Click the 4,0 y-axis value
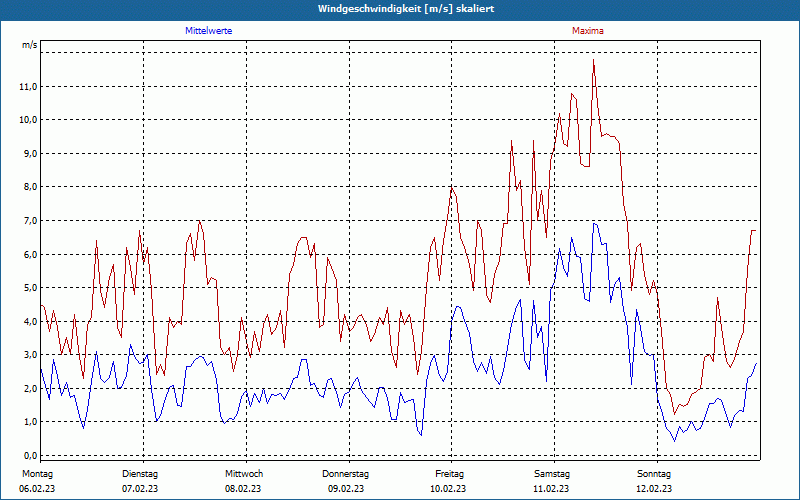The image size is (800, 500). [30, 321]
